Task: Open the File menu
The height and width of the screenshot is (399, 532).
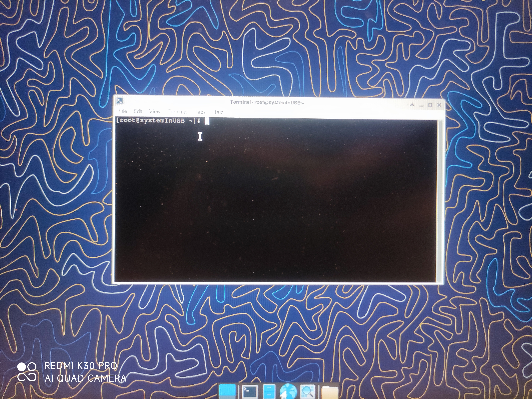Action: [x=123, y=111]
